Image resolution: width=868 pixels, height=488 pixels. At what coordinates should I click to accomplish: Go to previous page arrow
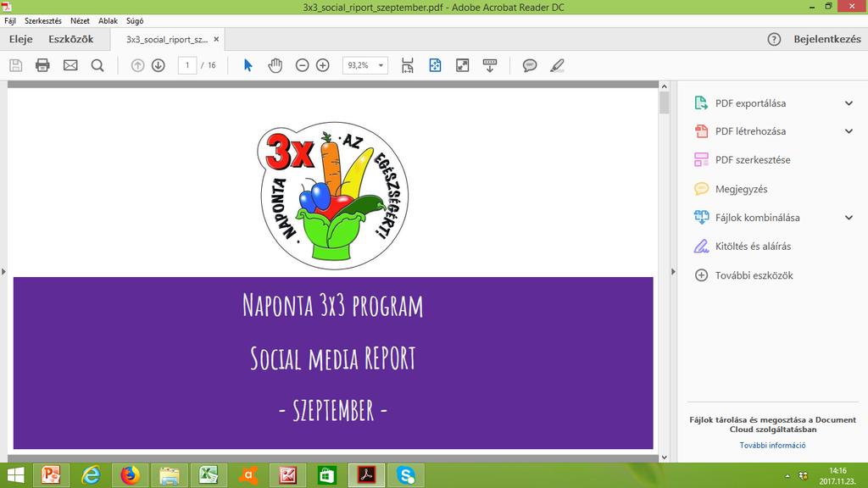[137, 65]
